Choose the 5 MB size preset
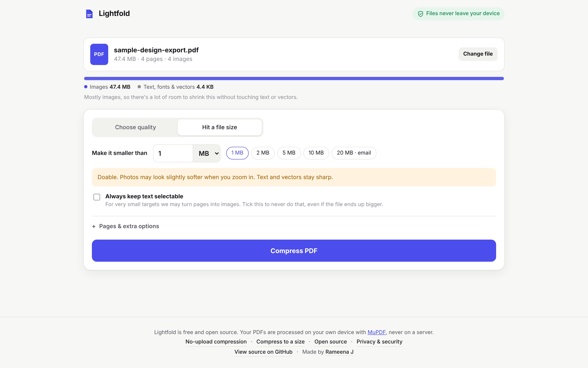 pyautogui.click(x=289, y=153)
